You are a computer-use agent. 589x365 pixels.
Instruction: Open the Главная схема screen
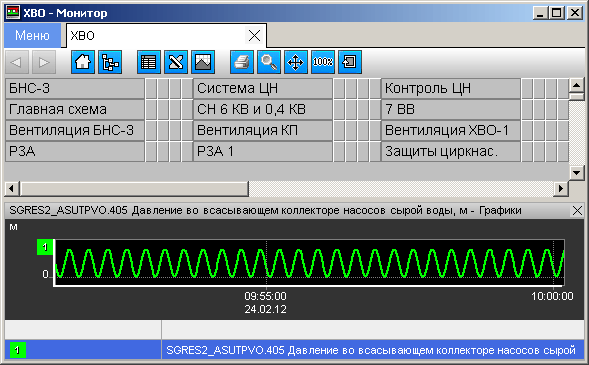tap(75, 109)
